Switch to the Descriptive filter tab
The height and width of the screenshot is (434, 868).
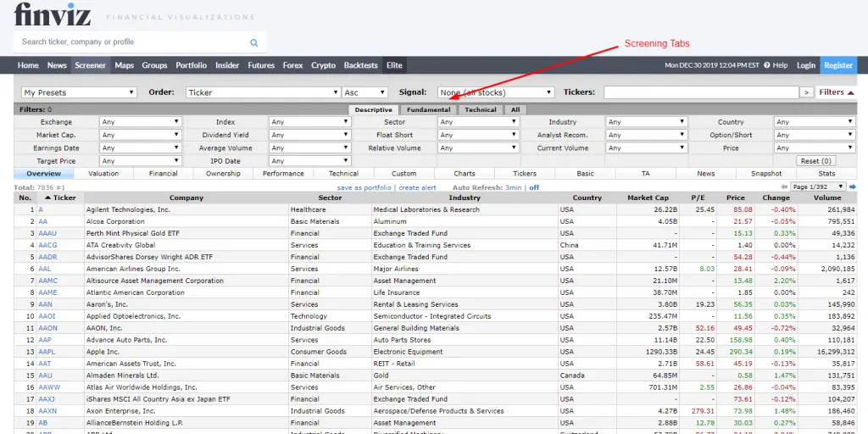(373, 109)
